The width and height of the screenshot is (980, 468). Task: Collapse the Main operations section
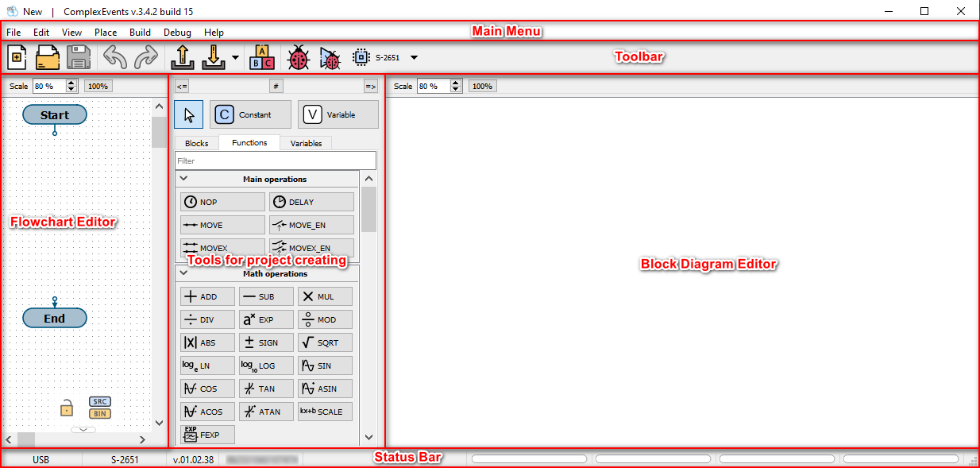tap(183, 180)
